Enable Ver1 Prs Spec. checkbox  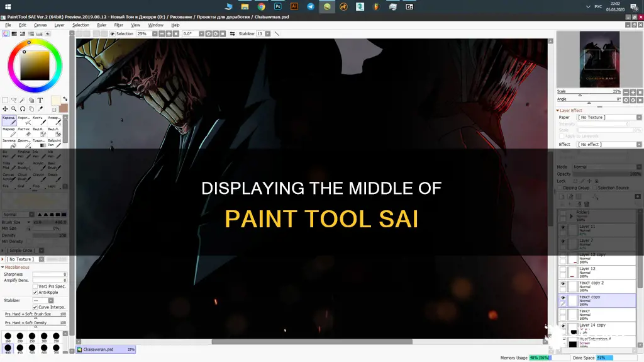35,286
